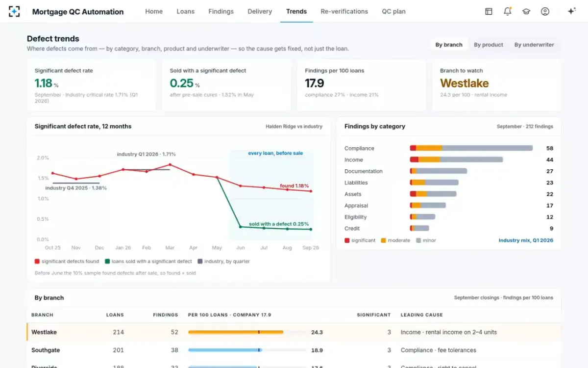Click the Eligibility category label
The image size is (588, 368).
356,217
